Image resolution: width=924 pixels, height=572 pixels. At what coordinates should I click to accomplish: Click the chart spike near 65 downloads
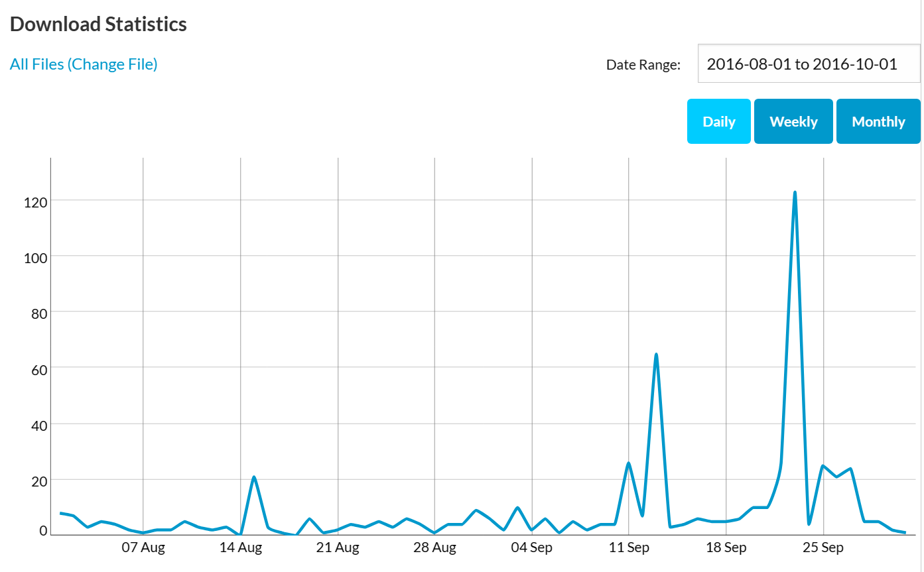[x=656, y=355]
